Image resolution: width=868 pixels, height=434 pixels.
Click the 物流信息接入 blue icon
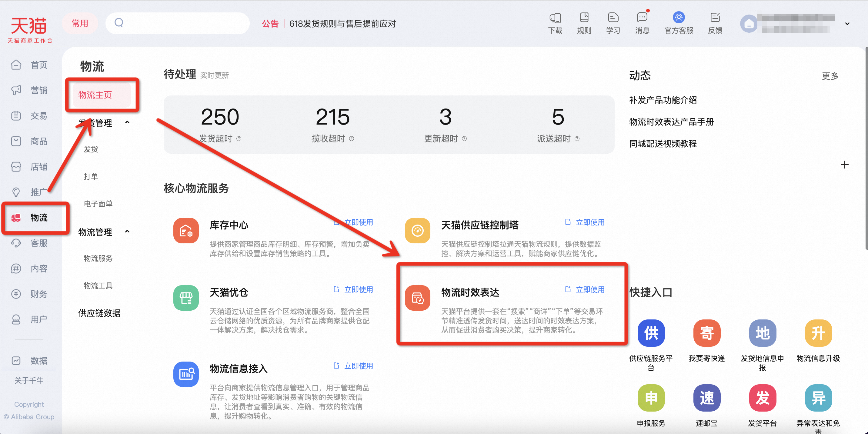pos(186,374)
